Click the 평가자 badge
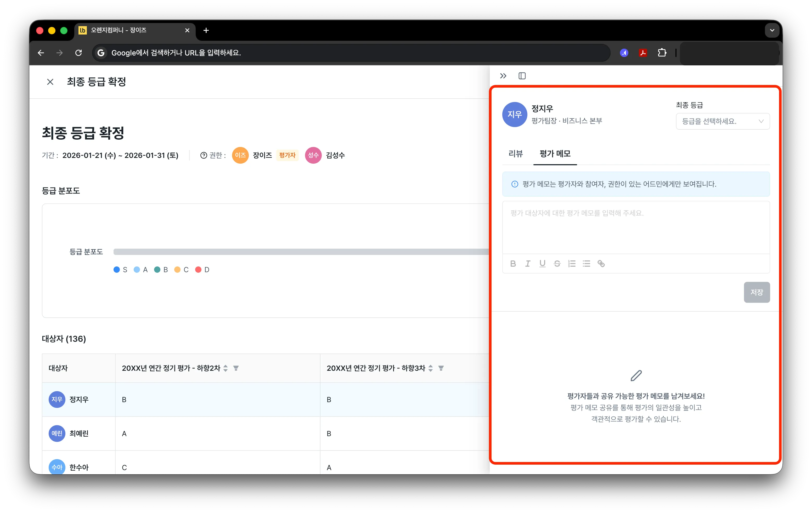The width and height of the screenshot is (812, 513). (287, 155)
